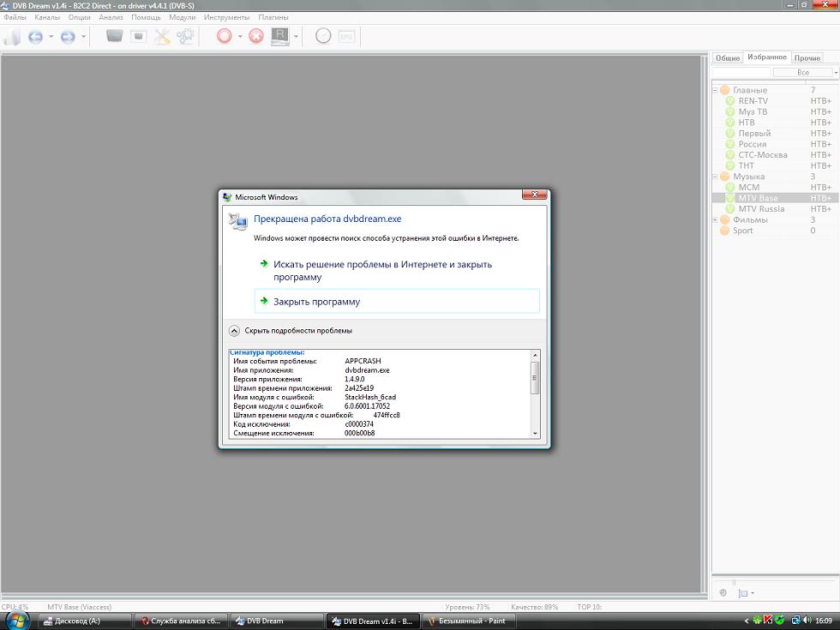The height and width of the screenshot is (630, 840).
Task: Select the Россия channel
Action: pos(753,144)
